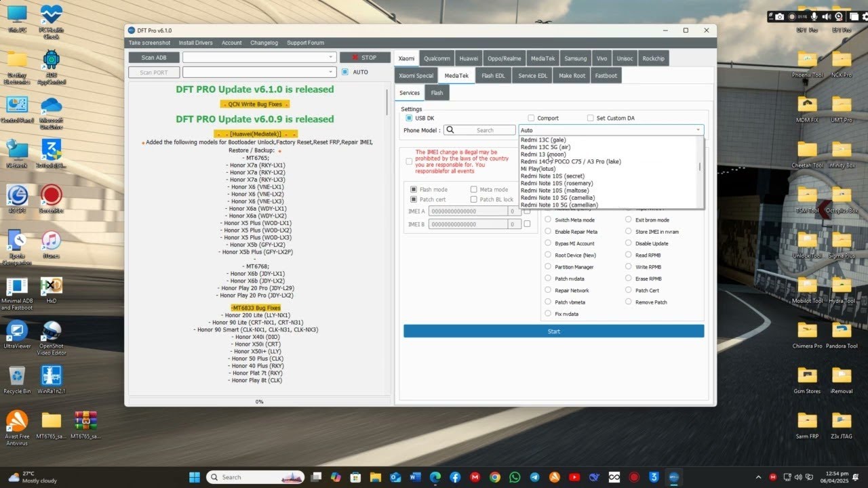Open the Flash EDL tab
868x488 pixels.
(493, 76)
